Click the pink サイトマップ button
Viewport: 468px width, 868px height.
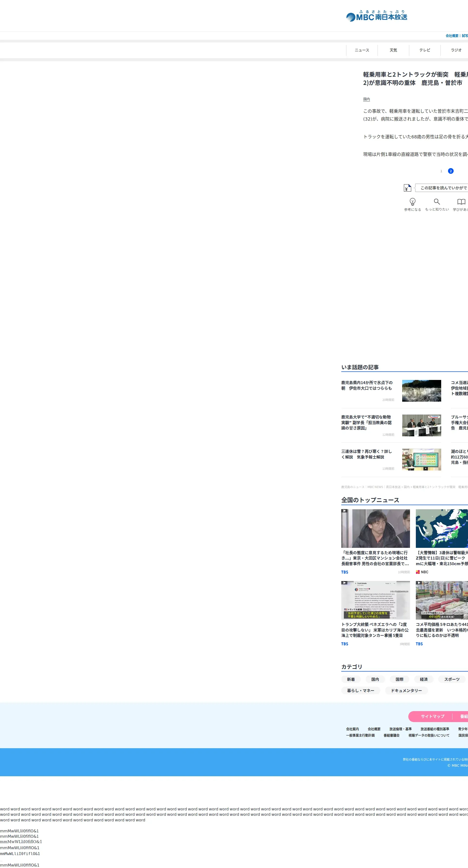pos(432,716)
